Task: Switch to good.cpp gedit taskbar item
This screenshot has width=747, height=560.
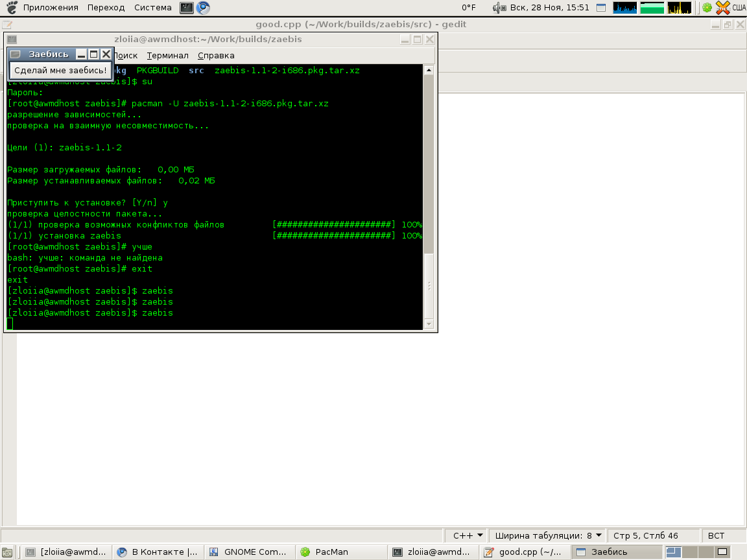Action: coord(525,552)
